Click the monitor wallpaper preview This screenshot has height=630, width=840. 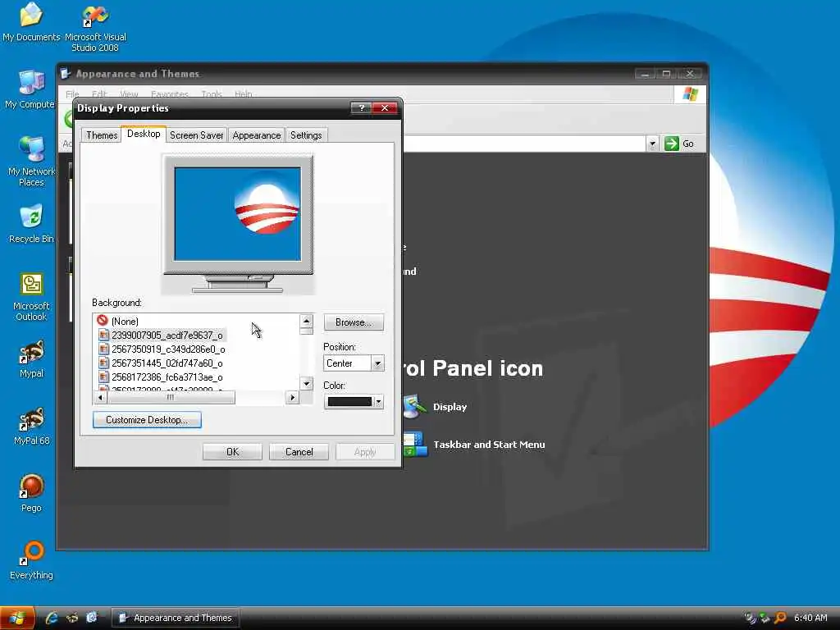(x=238, y=213)
